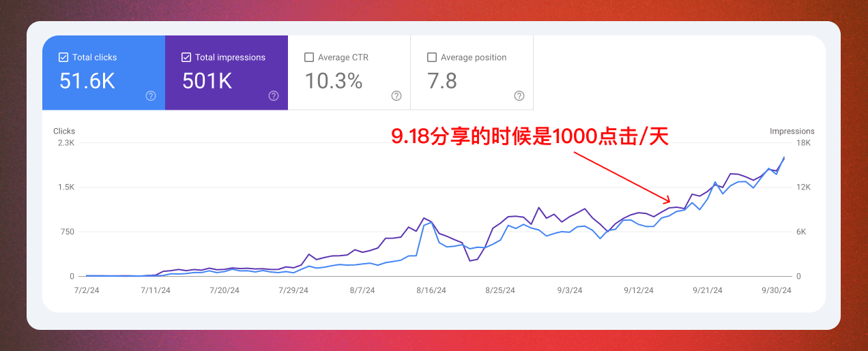868x351 pixels.
Task: Uncheck the Total impressions checkbox
Action: click(x=186, y=57)
